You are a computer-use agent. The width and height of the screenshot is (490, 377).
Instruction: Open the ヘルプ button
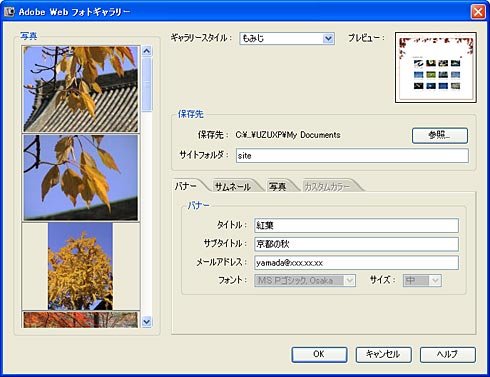(x=447, y=354)
